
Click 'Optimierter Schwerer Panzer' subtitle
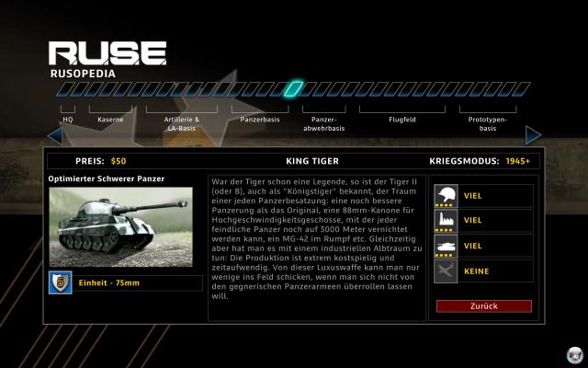coord(107,178)
